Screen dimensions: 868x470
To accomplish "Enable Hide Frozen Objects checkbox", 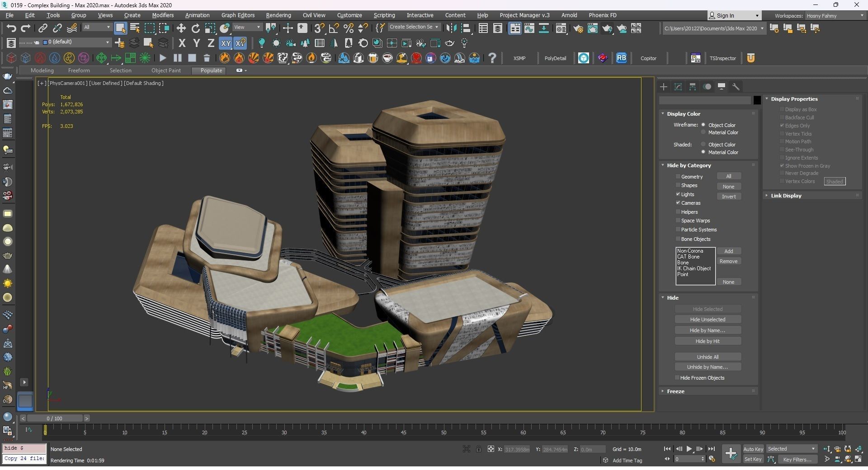I will click(x=677, y=378).
